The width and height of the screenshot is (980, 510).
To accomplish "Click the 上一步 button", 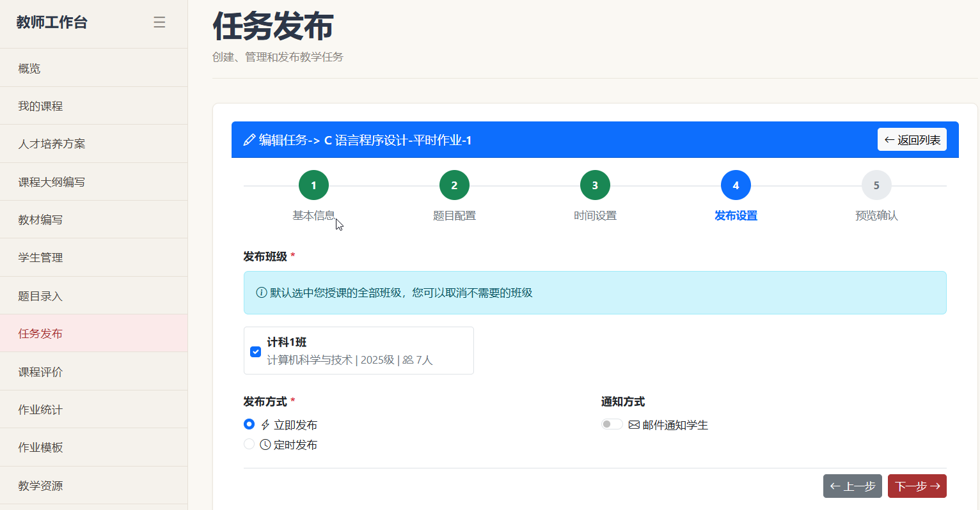I will point(853,486).
